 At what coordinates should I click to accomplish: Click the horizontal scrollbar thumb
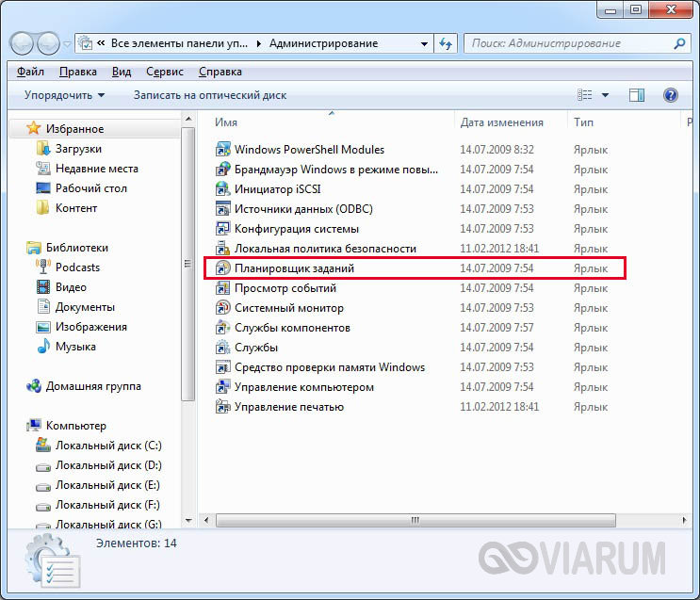click(415, 520)
